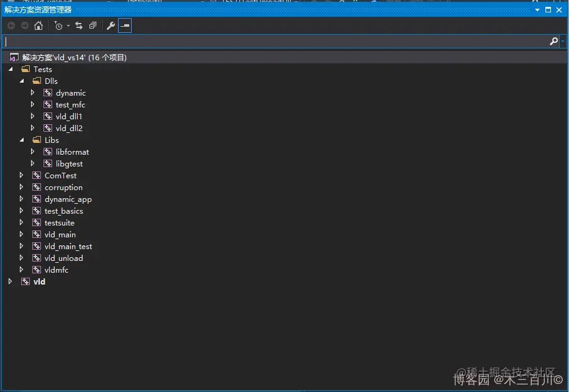Expand the vld_unload project
This screenshot has width=569, height=392.
[21, 258]
